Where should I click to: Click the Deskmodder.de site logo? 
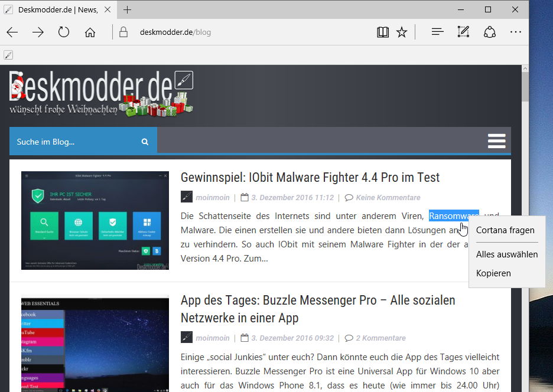click(x=101, y=93)
